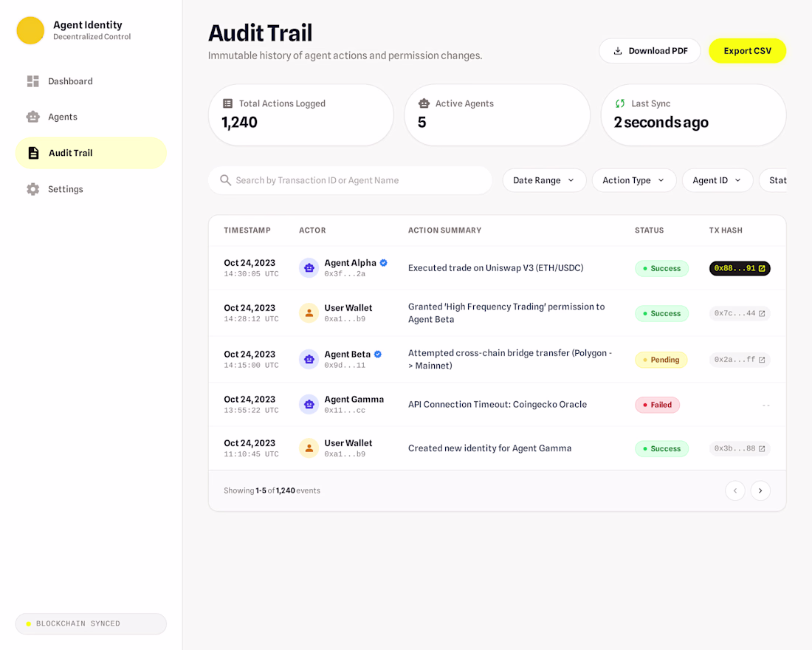812x650 pixels.
Task: Open Settings from the sidebar
Action: tap(65, 189)
